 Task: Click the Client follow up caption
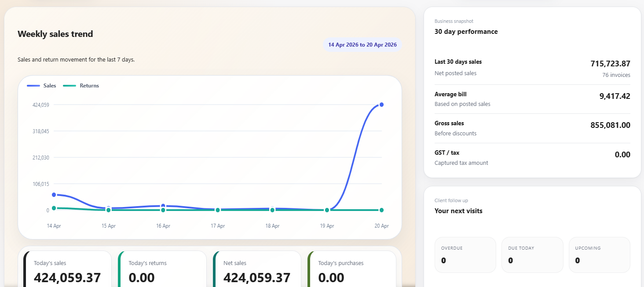[451, 200]
